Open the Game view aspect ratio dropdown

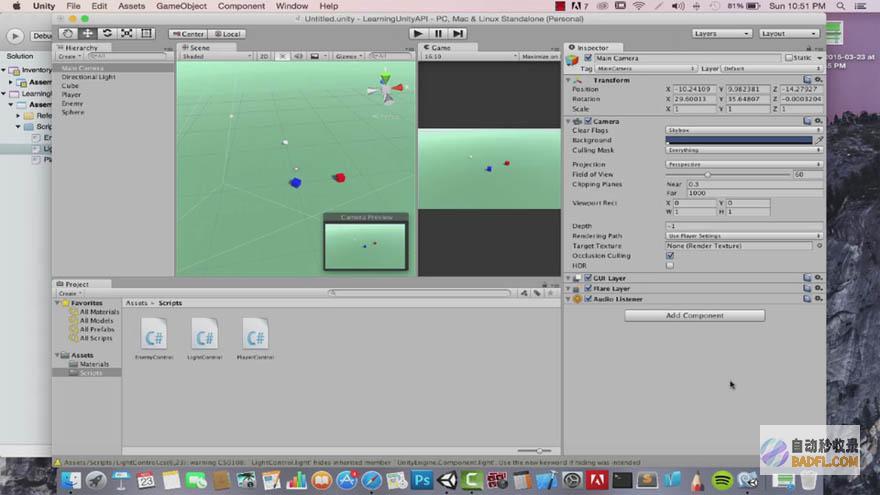coord(470,56)
